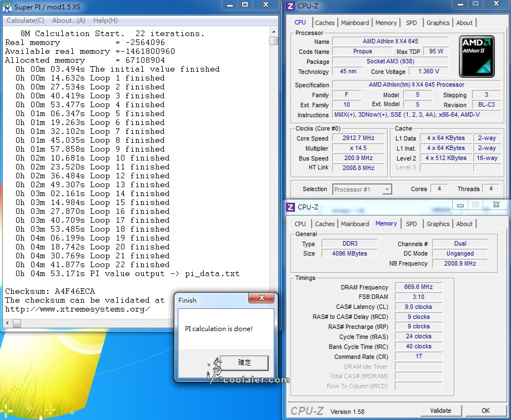The image size is (511, 420).
Task: Click the OK button in CPU-Z
Action: tap(485, 411)
